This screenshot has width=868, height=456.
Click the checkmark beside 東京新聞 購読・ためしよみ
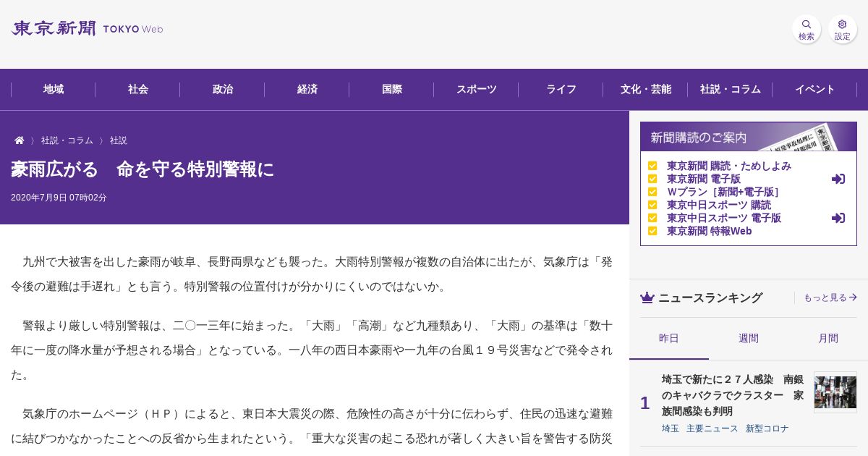[x=652, y=166]
